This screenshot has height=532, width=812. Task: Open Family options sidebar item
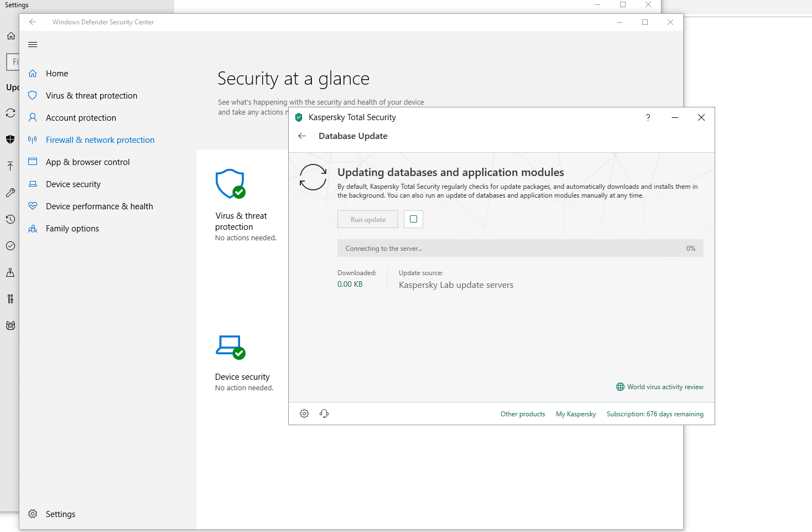pos(72,229)
